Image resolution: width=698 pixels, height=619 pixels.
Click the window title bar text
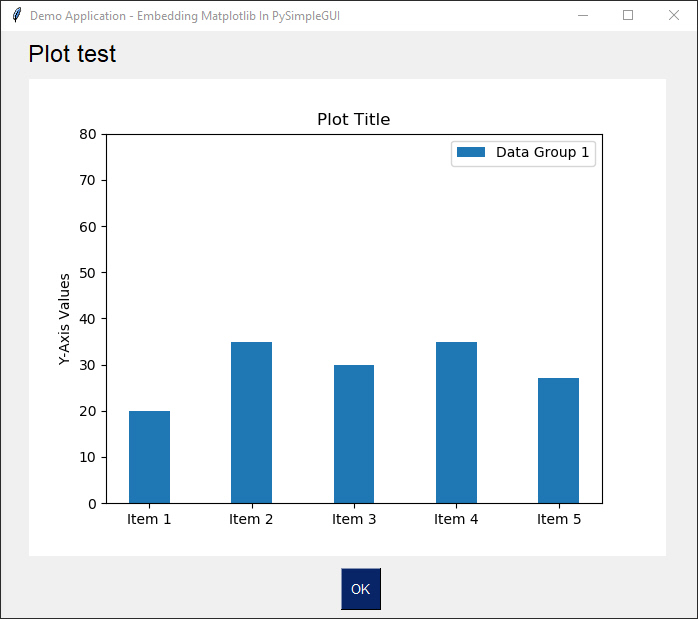pyautogui.click(x=185, y=16)
